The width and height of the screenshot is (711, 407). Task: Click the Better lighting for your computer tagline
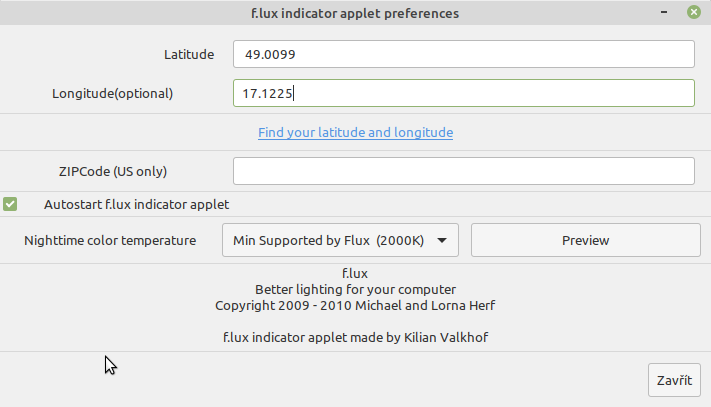[x=355, y=288]
